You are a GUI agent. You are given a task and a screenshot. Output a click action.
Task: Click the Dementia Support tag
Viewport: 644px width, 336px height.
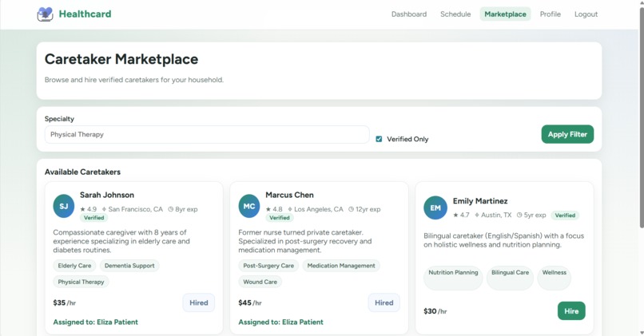[x=129, y=266]
